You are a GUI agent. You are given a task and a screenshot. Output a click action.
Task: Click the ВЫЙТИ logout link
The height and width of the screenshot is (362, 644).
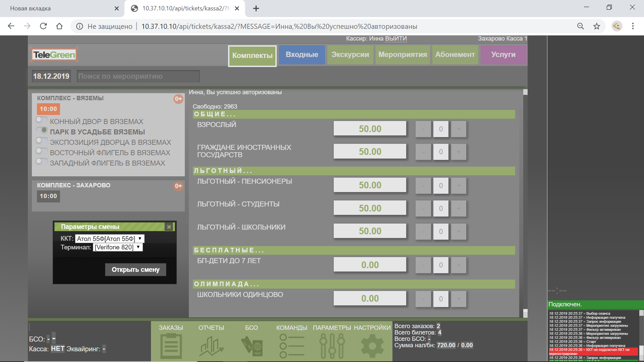pos(396,39)
